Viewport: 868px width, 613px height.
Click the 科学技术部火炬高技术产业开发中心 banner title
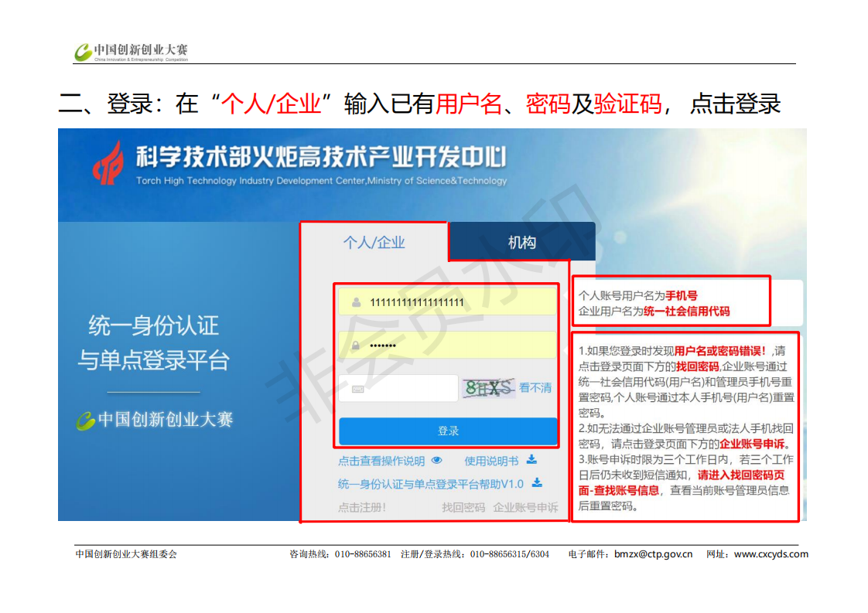click(321, 157)
